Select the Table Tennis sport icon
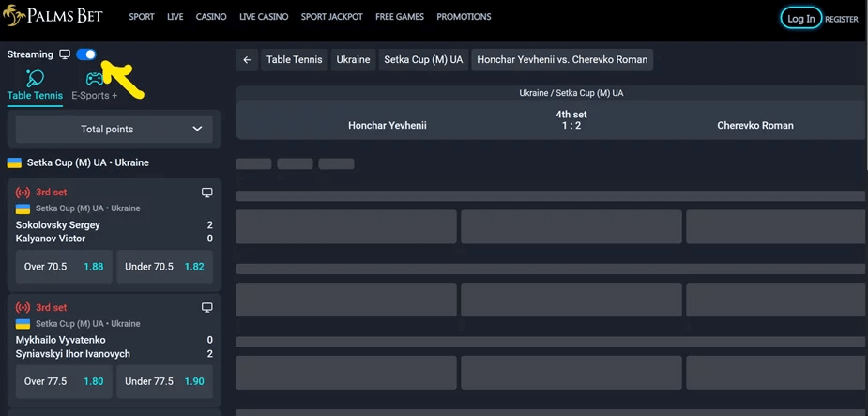The width and height of the screenshot is (868, 416). 35,80
